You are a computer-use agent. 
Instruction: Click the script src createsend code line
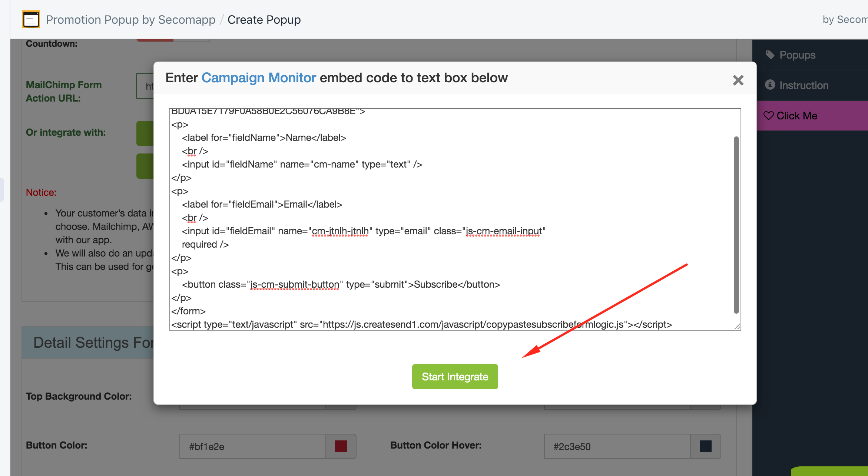(x=421, y=324)
